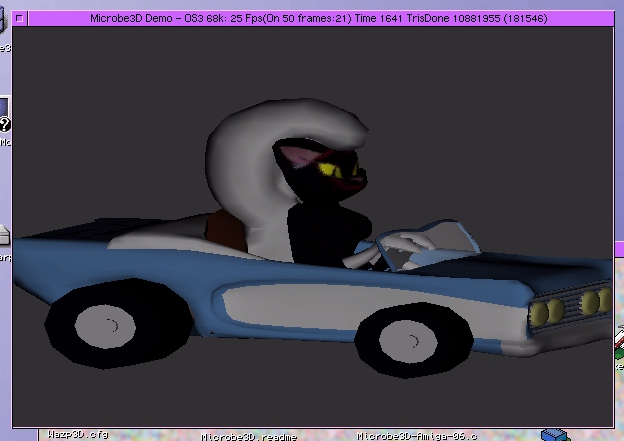Close the Microbe3D Demo window via its close gadget
This screenshot has height=441, width=624.
coord(20,18)
